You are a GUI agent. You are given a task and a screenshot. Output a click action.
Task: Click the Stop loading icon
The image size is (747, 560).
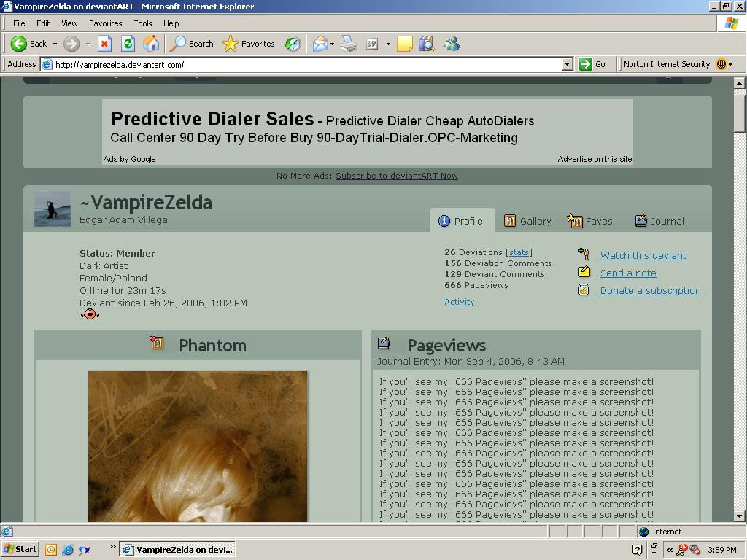click(x=104, y=44)
